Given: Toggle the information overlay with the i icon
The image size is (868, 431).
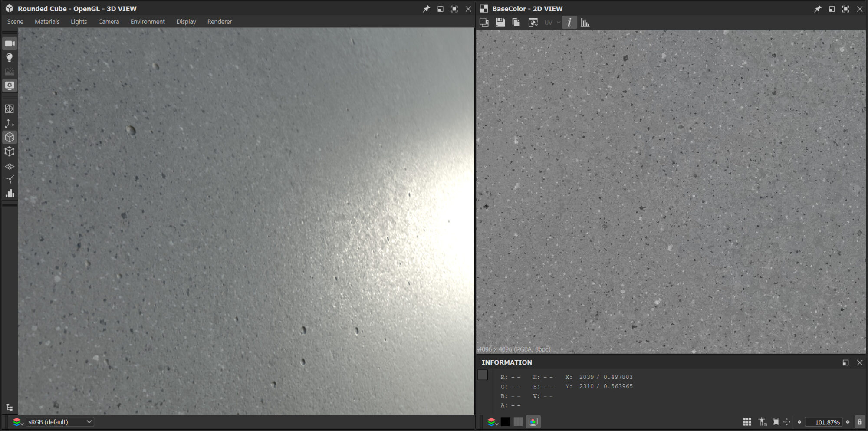Looking at the screenshot, I should (x=569, y=22).
